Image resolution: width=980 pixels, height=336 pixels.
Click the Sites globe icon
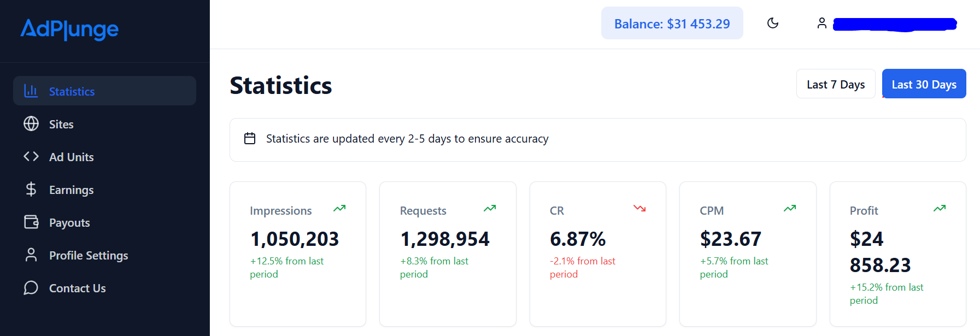(x=31, y=123)
